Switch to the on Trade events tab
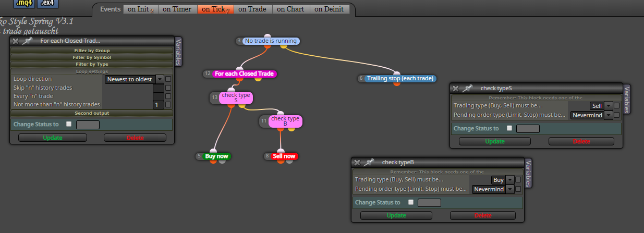This screenshot has width=644, height=233. pos(253,9)
